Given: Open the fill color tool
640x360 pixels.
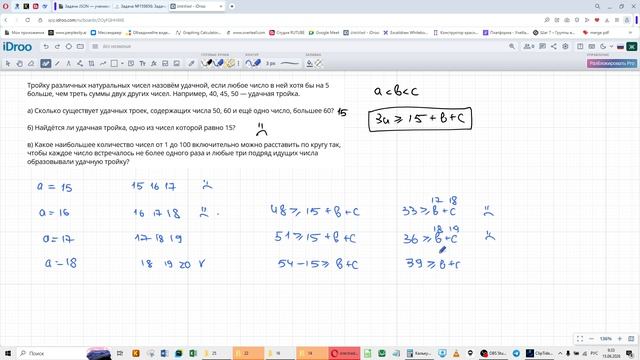Looking at the screenshot, I should (x=309, y=63).
